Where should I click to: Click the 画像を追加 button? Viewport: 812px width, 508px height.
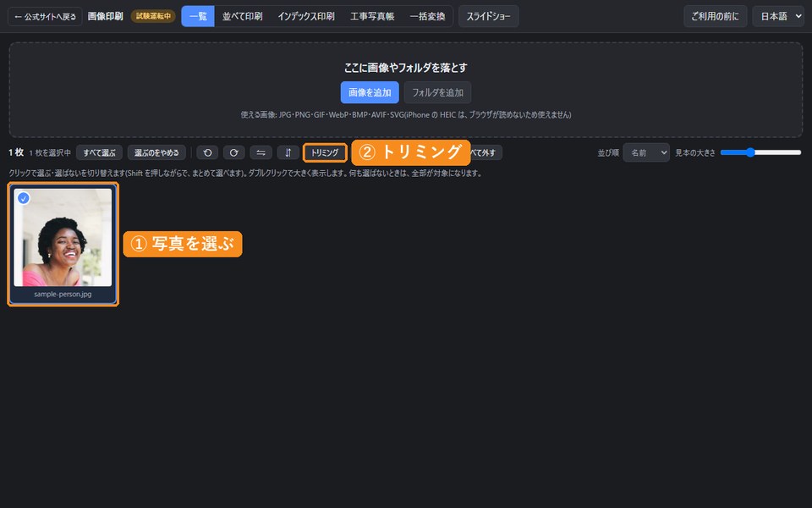point(370,92)
